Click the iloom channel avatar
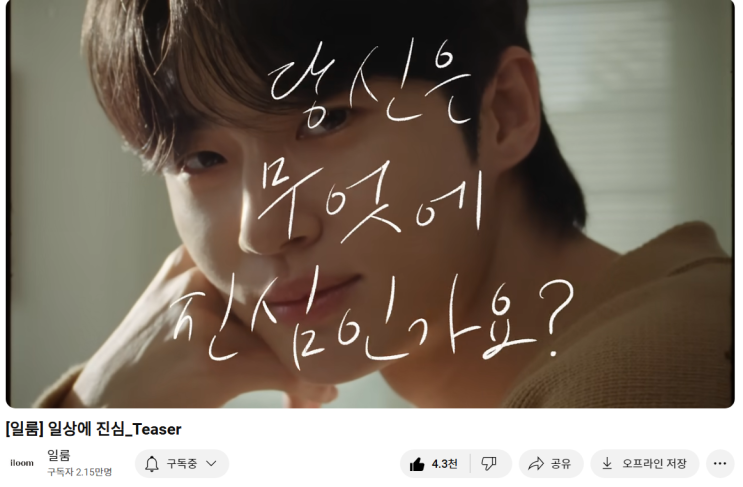This screenshot has height=487, width=743. click(x=22, y=463)
